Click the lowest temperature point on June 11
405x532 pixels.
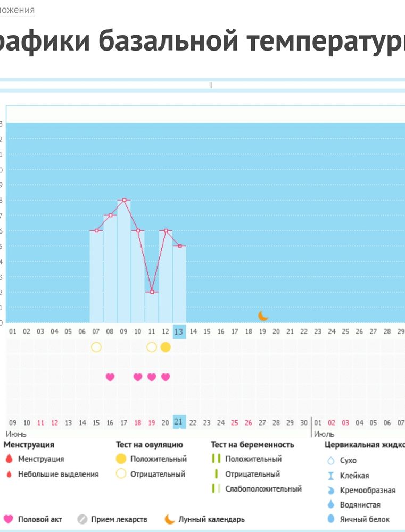click(x=152, y=292)
